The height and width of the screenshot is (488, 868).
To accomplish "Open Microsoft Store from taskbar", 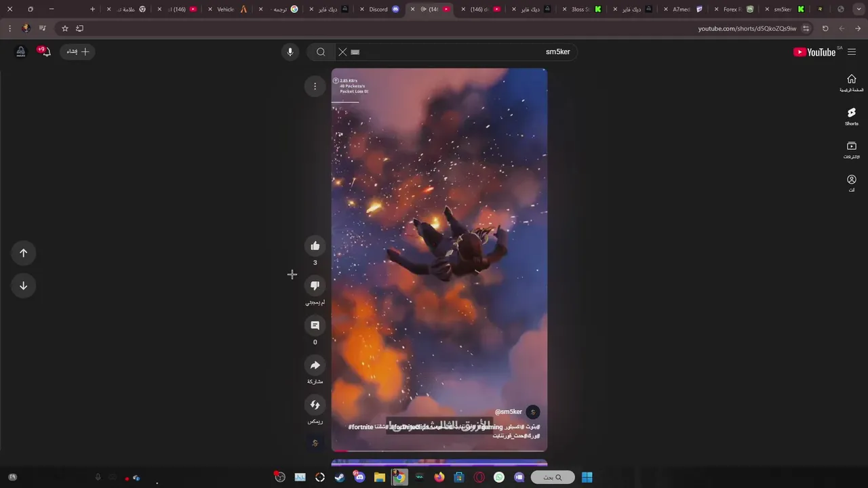I will click(x=459, y=477).
